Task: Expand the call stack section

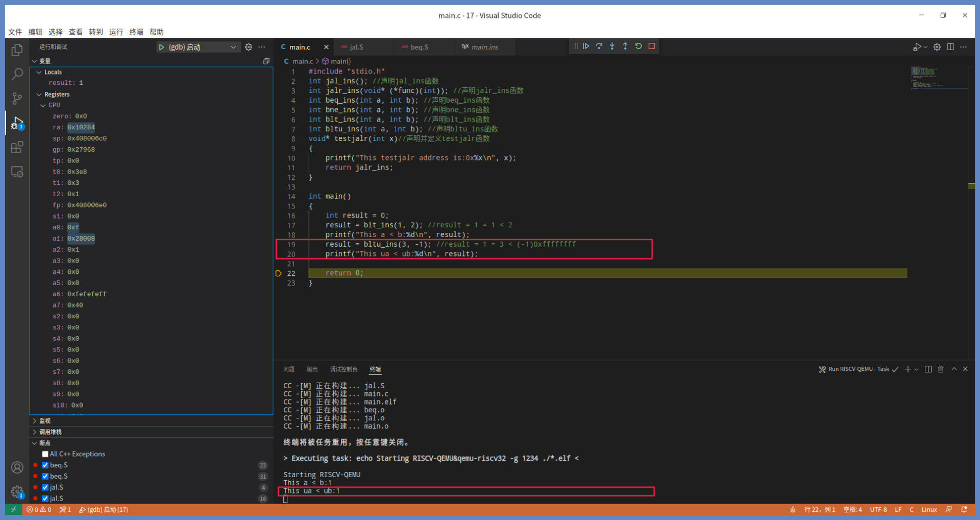Action: 50,432
